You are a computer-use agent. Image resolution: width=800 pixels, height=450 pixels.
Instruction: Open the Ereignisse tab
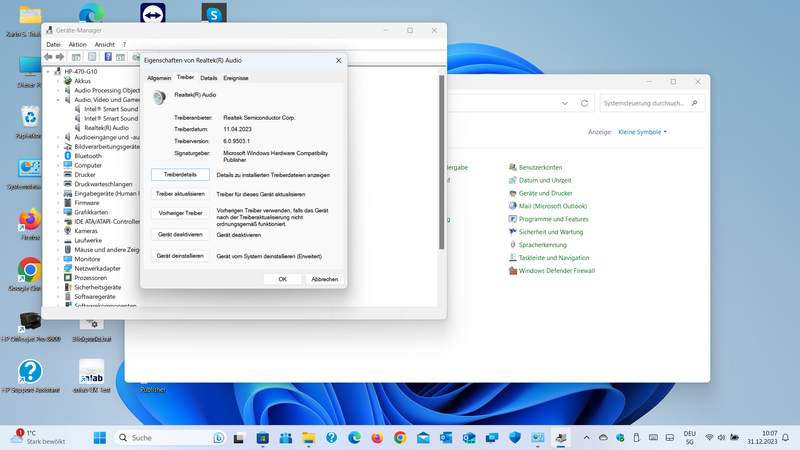coord(236,78)
